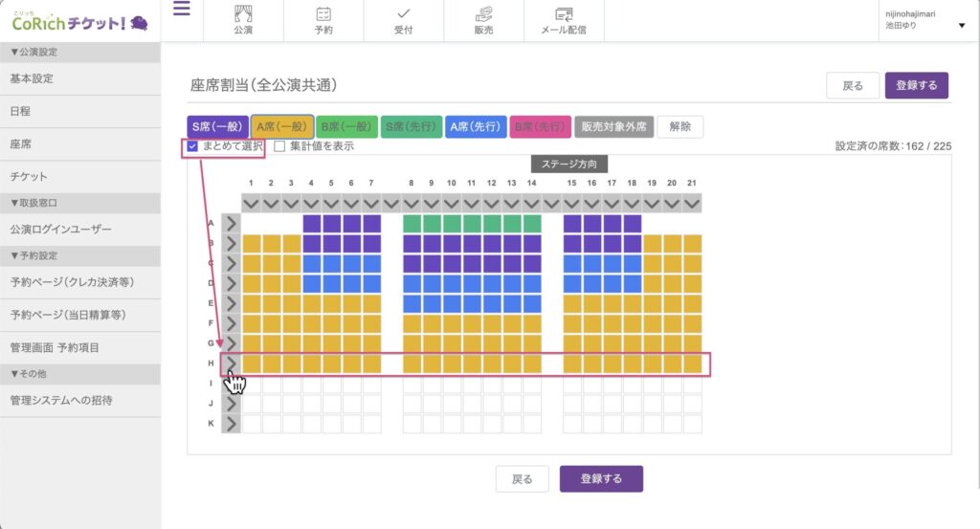Screen dimensions: 980x529
Task: Select row H arrow to assign seats
Action: click(x=231, y=364)
